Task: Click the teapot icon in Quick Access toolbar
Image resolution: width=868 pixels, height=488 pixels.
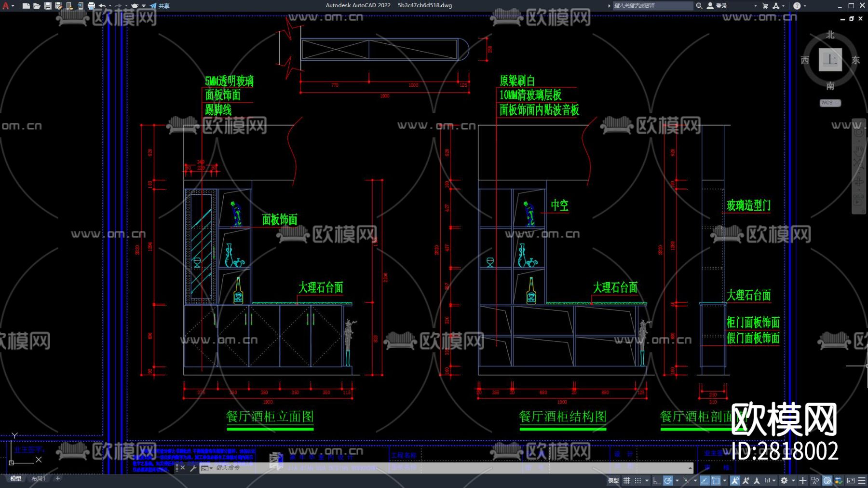Action: coord(135,6)
